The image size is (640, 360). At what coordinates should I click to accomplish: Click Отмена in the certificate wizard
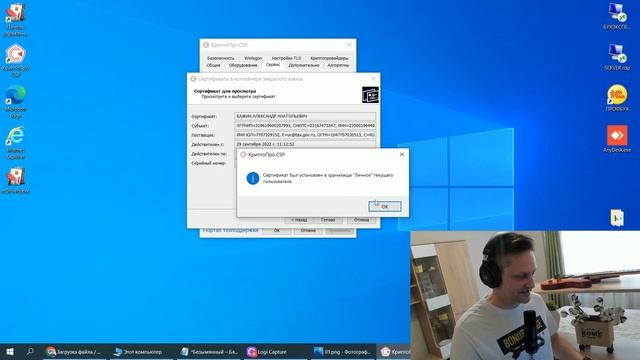tap(361, 220)
